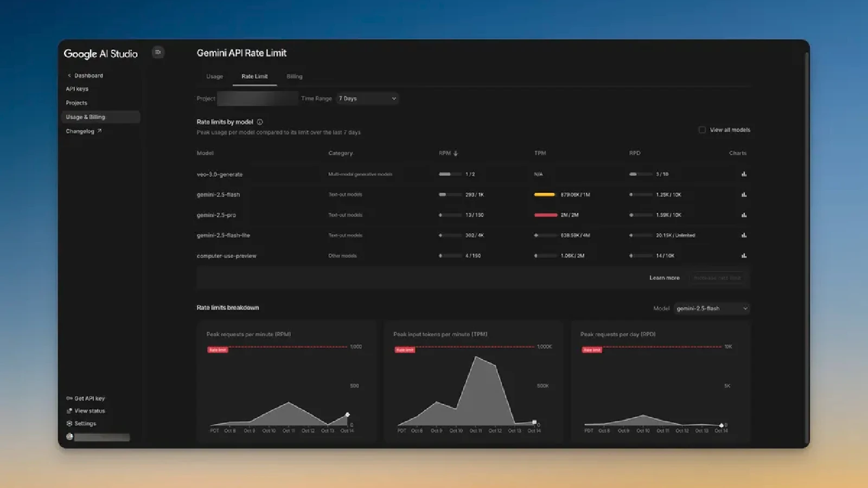Open chart icon for gemini-2.5-pro row
The image size is (868, 488).
pos(744,215)
